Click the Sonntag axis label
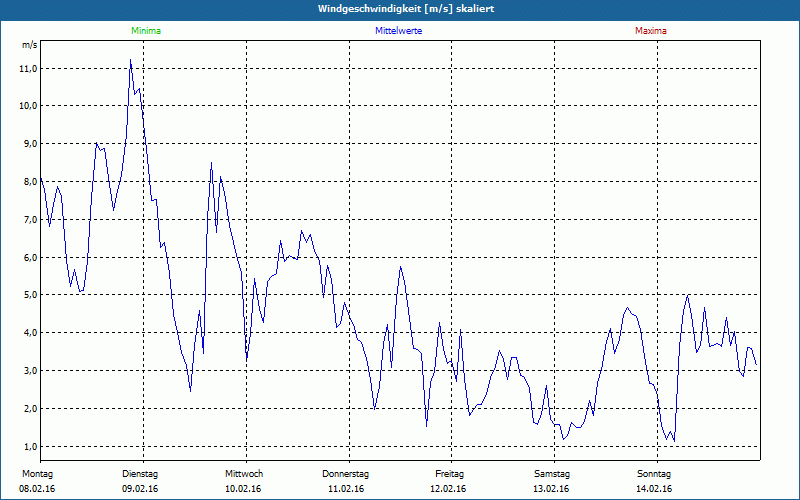This screenshot has width=800, height=500. [x=654, y=474]
